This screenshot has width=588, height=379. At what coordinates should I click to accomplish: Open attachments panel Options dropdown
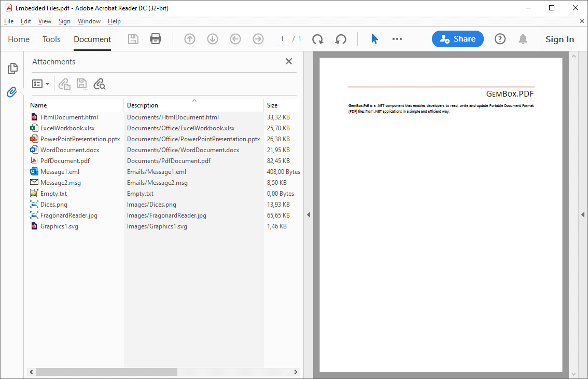click(x=41, y=84)
